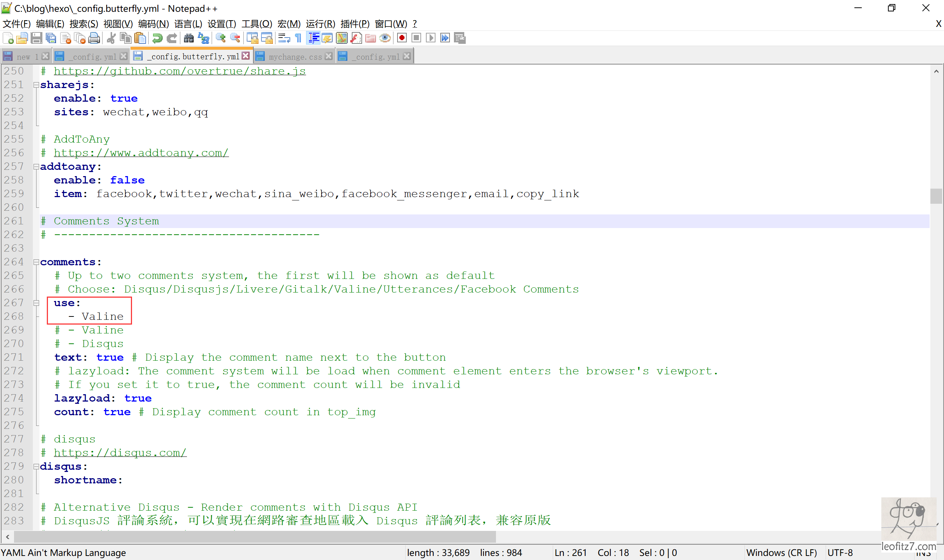
Task: Open the Document Map panel
Action: tap(341, 38)
